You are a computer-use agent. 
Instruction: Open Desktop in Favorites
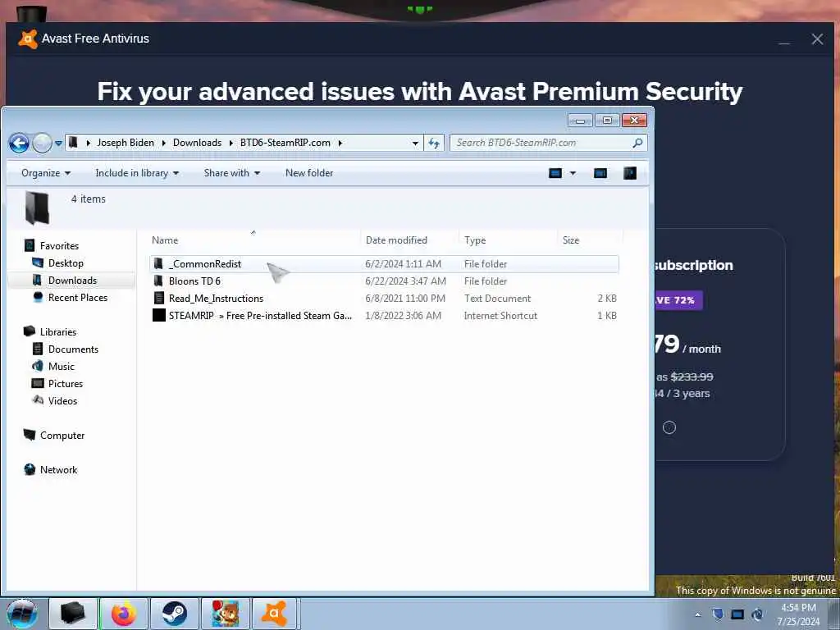tap(66, 263)
